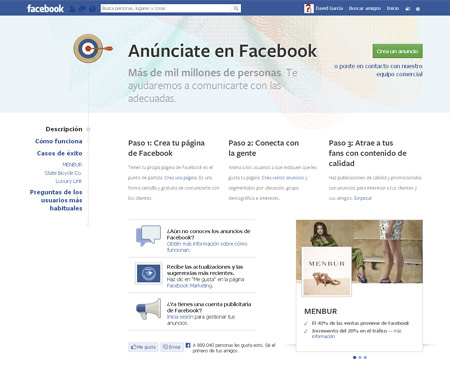Click the Me gusta button

click(x=143, y=347)
